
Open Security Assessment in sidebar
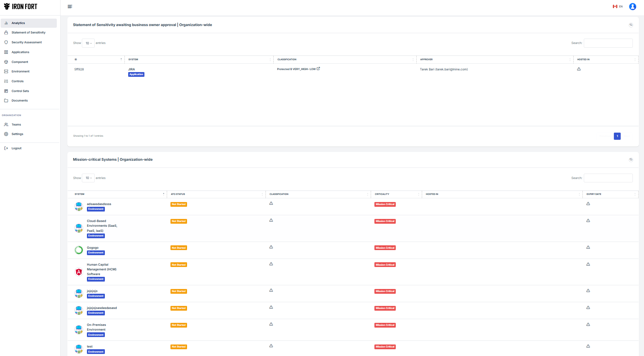27,42
